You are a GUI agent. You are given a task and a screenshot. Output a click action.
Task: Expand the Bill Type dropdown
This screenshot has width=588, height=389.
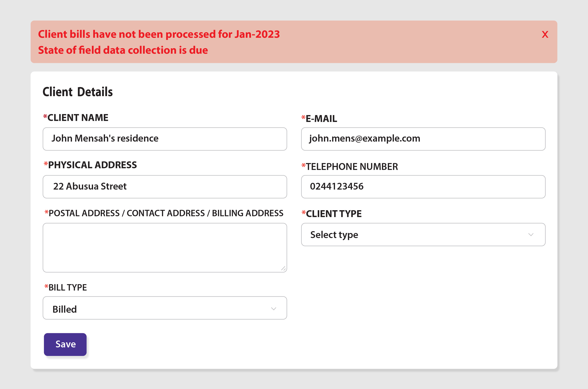pyautogui.click(x=165, y=308)
